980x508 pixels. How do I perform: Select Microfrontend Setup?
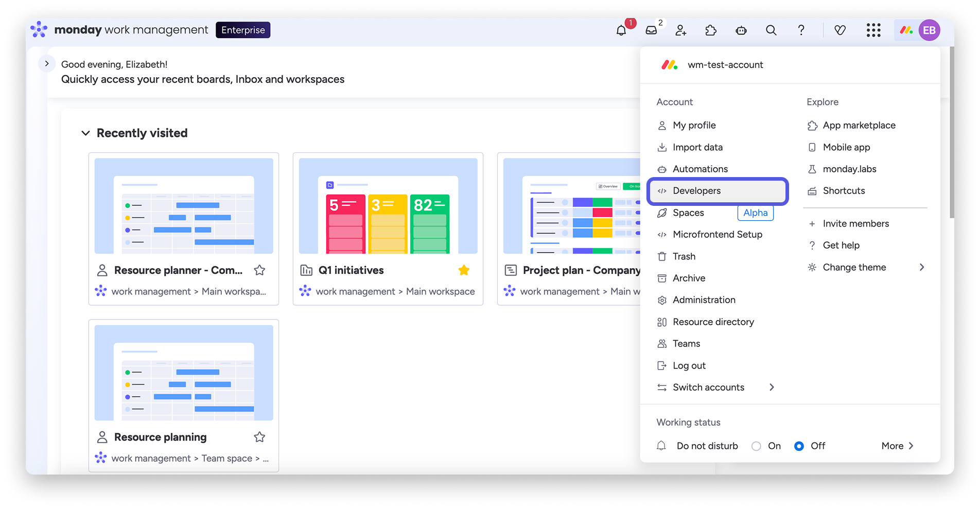(716, 235)
